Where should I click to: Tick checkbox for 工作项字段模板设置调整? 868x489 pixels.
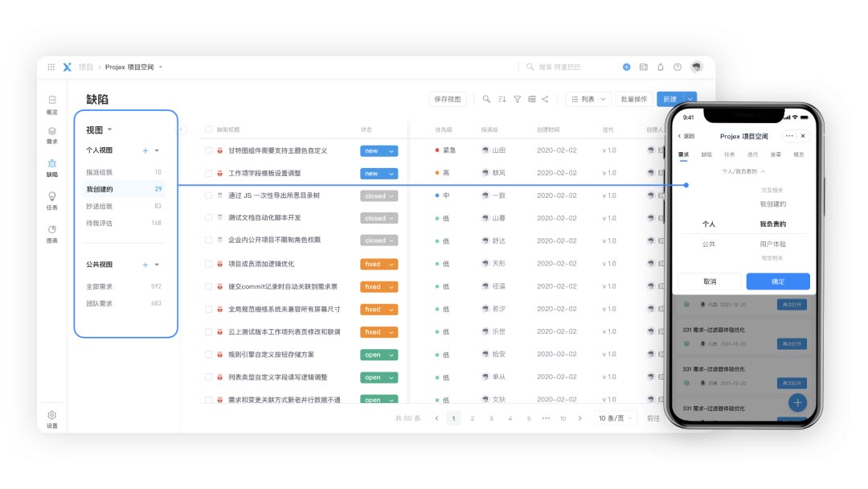(208, 174)
